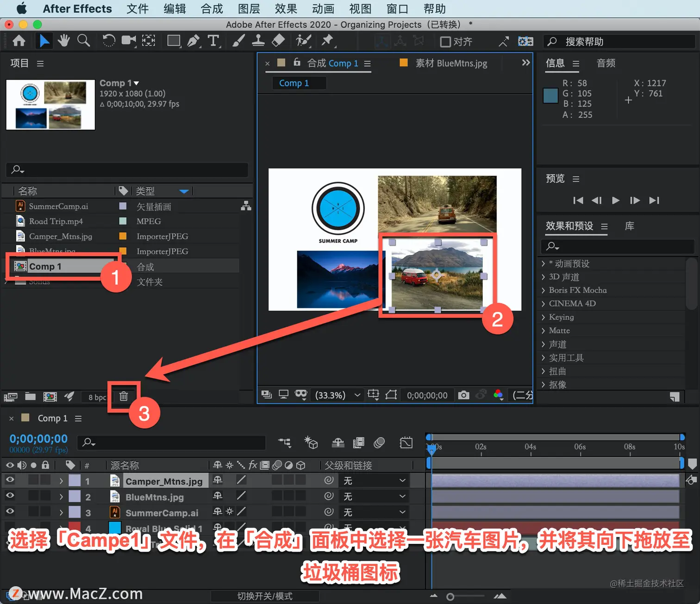The height and width of the screenshot is (604, 700).
Task: Select the Zoom magnifier tool
Action: click(x=83, y=41)
